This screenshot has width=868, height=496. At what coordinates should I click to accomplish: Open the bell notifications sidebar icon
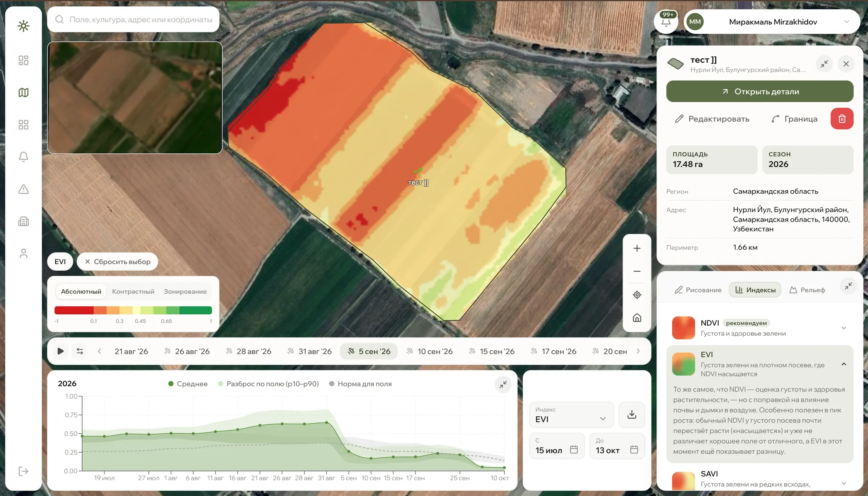[x=24, y=157]
